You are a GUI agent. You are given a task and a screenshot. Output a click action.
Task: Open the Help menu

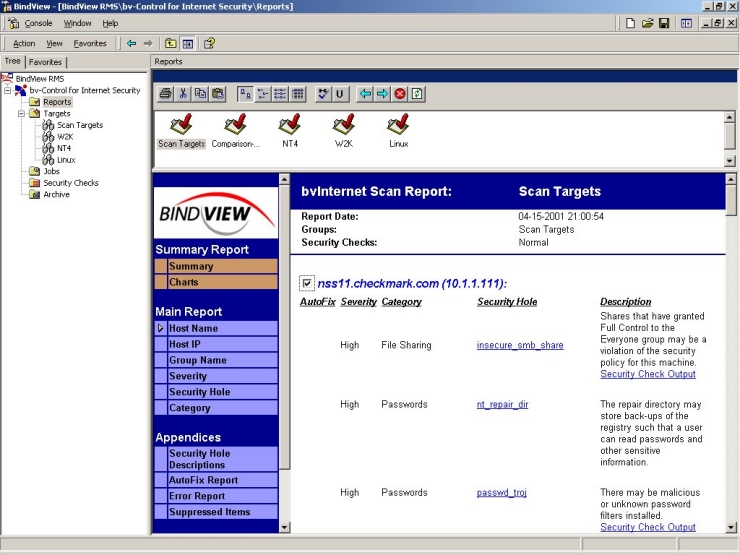pos(110,23)
